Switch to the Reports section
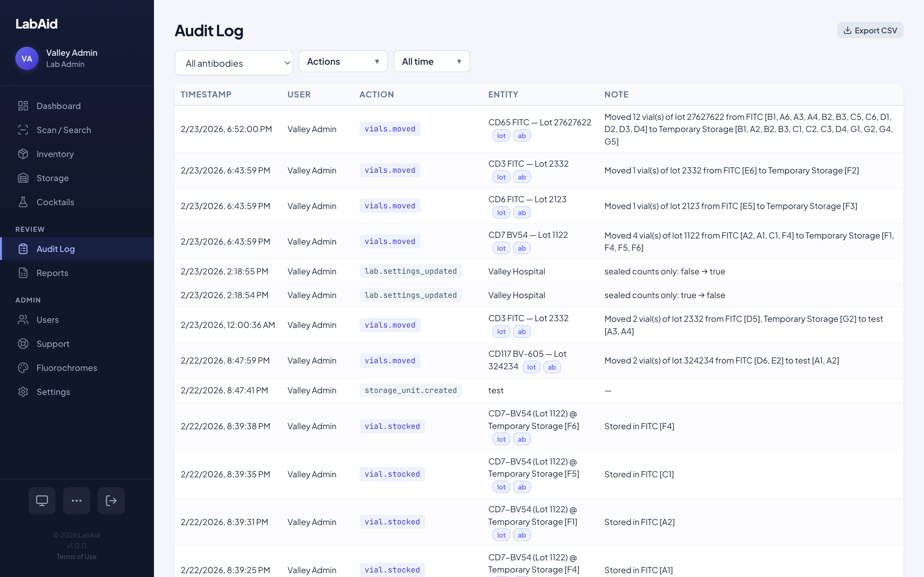 pos(52,272)
